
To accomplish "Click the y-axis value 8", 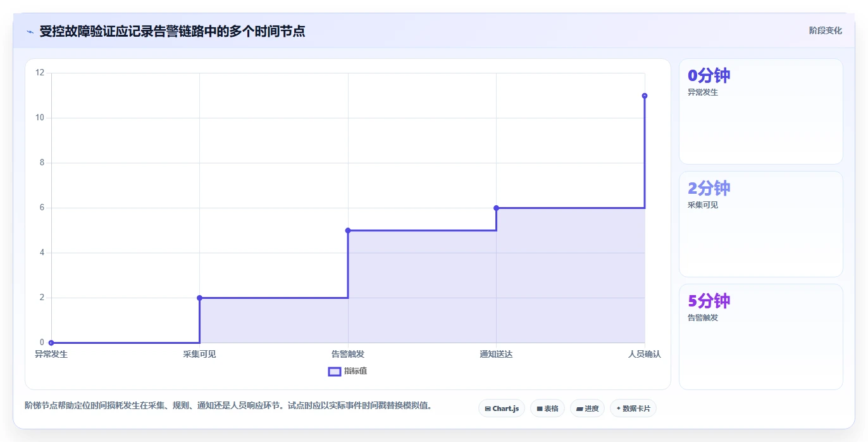I will [x=42, y=163].
